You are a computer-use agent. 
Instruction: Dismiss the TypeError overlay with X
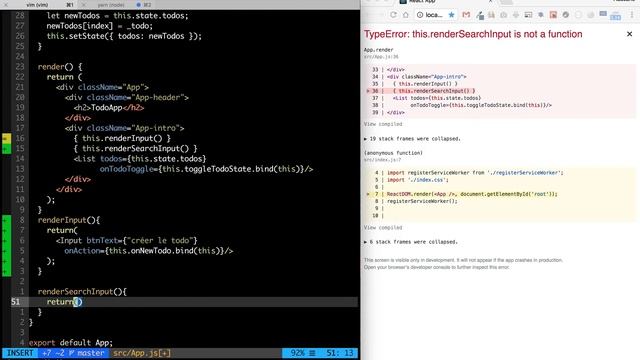point(629,34)
